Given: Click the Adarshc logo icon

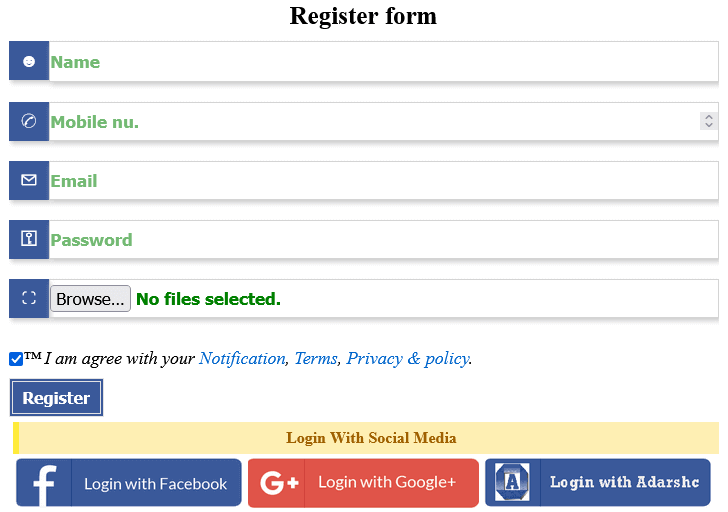Looking at the screenshot, I should click(x=513, y=482).
